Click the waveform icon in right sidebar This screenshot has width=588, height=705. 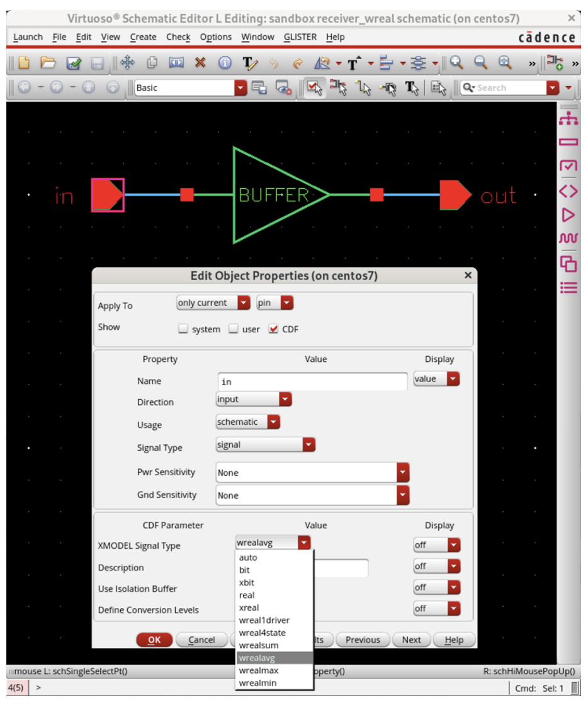(x=568, y=239)
